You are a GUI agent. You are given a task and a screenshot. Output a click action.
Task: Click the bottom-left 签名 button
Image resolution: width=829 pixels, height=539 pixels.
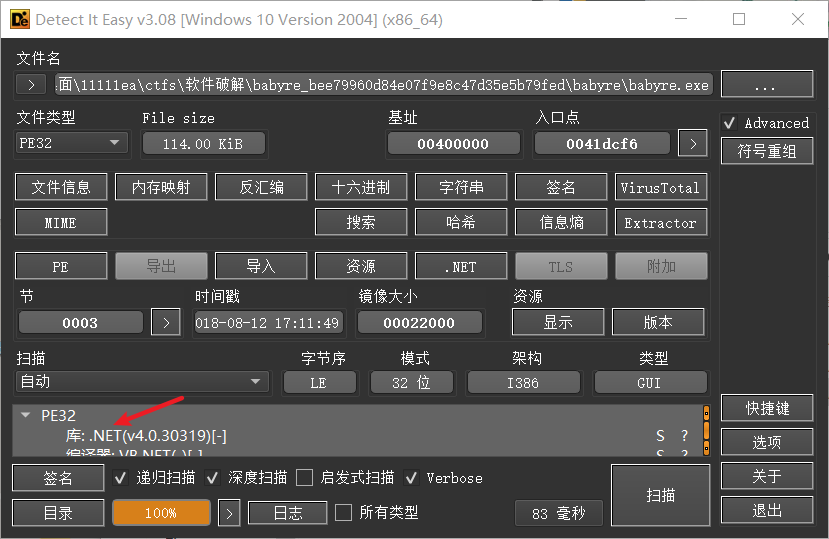[x=58, y=478]
